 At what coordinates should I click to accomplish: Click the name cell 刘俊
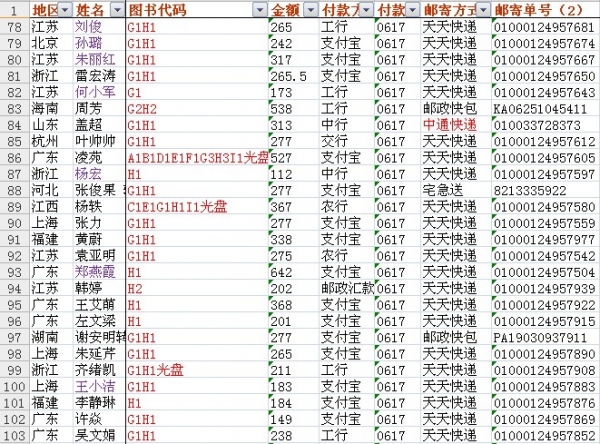pos(88,27)
